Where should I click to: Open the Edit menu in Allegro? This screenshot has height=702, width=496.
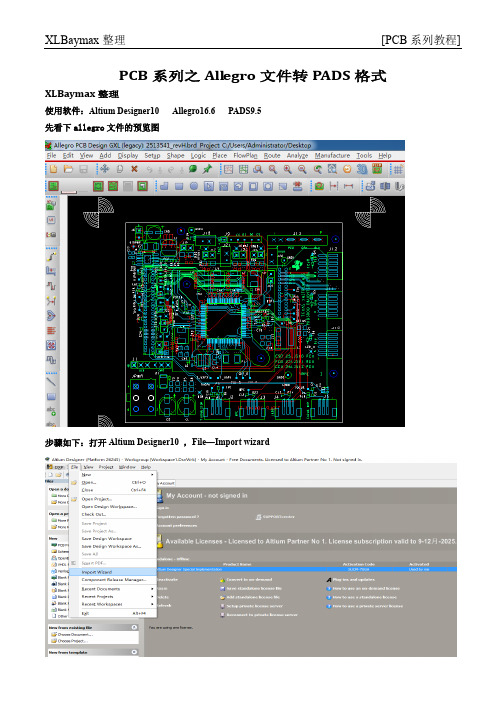pyautogui.click(x=68, y=155)
